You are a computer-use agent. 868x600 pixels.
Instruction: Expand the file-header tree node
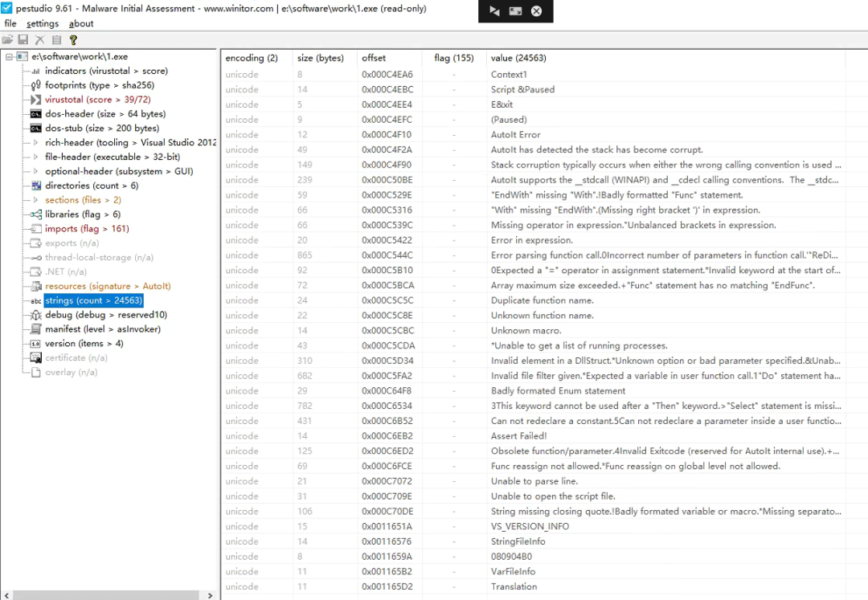[35, 157]
